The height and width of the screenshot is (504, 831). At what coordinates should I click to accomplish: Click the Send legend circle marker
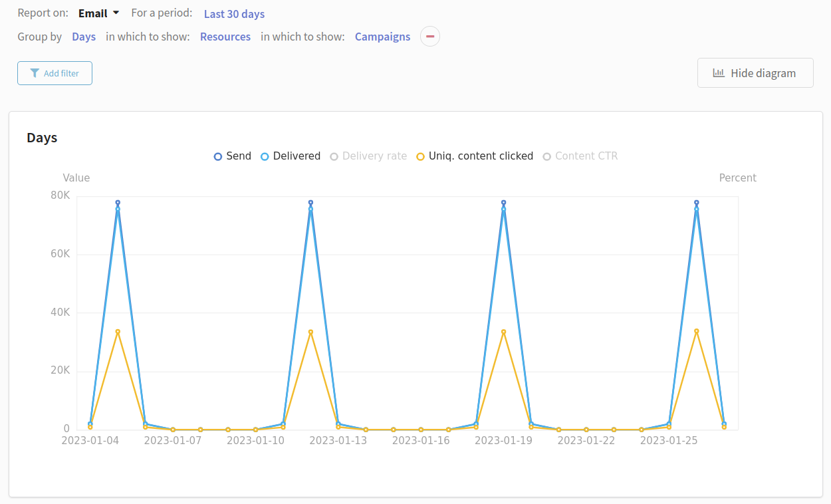click(x=217, y=156)
